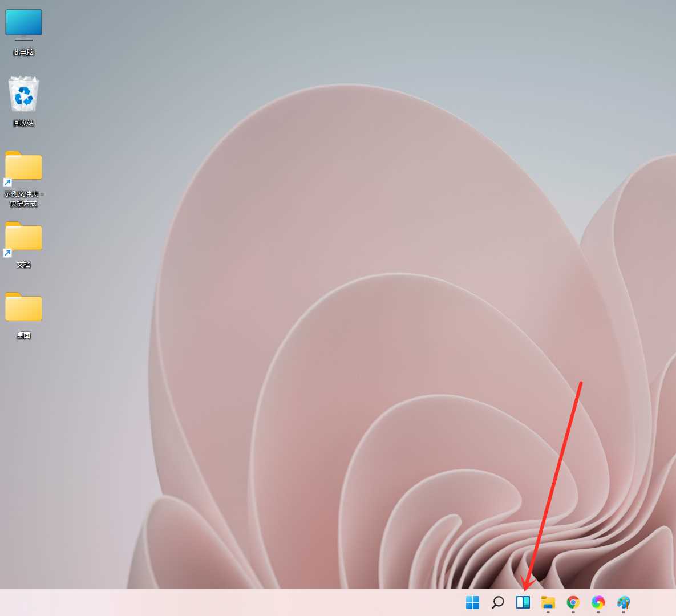The width and height of the screenshot is (676, 616).
Task: Open File Explorer from the taskbar
Action: (548, 602)
